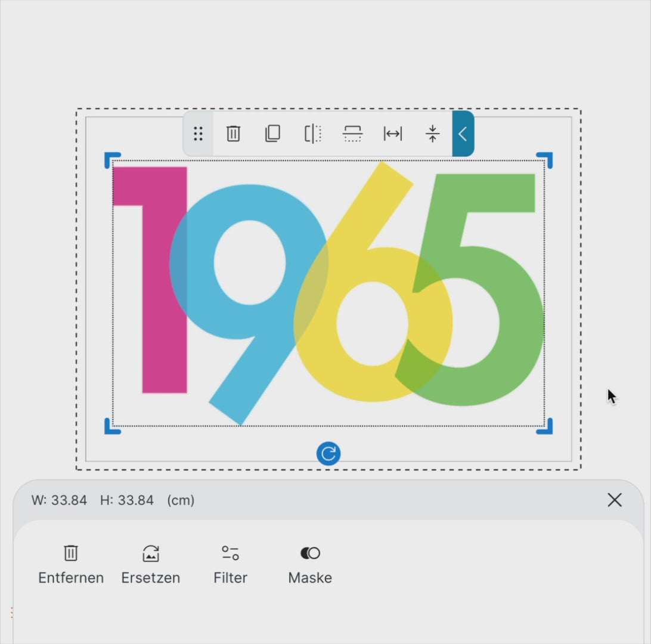Click the blue rotate handle below image
651x644 pixels.
tap(328, 454)
